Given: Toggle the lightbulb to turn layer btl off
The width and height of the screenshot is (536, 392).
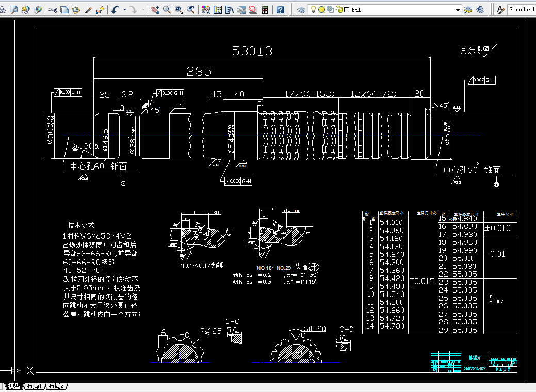Looking at the screenshot, I should [314, 9].
